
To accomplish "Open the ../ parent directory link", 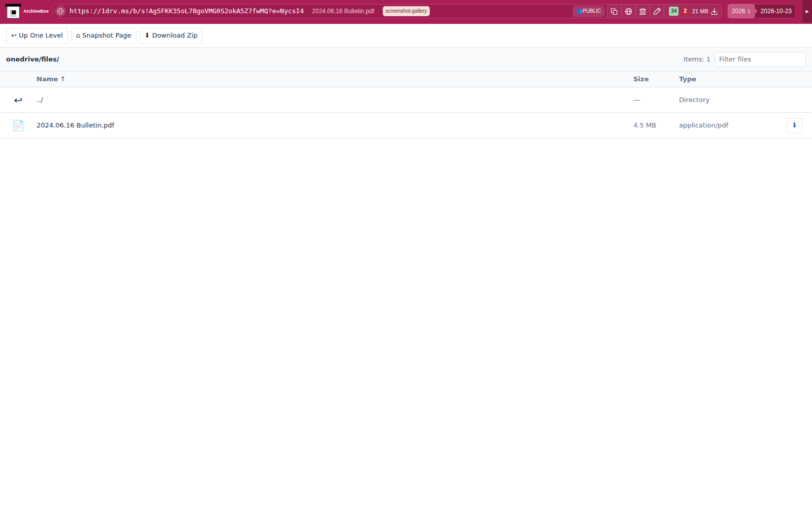I will [40, 100].
